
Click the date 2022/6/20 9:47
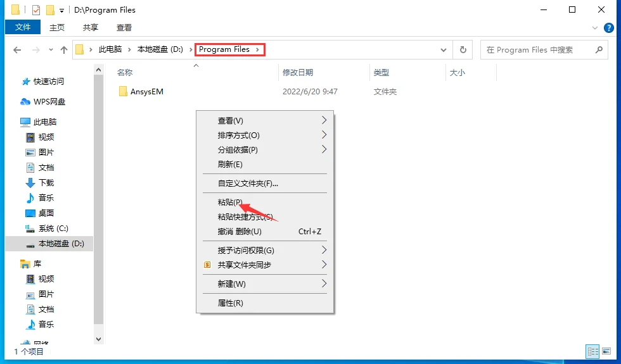pyautogui.click(x=310, y=91)
